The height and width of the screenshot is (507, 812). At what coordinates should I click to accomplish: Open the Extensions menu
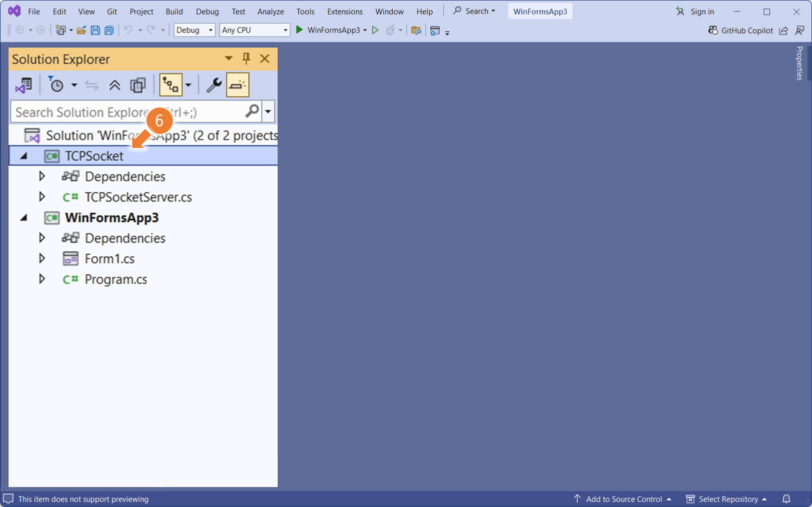pyautogui.click(x=345, y=11)
